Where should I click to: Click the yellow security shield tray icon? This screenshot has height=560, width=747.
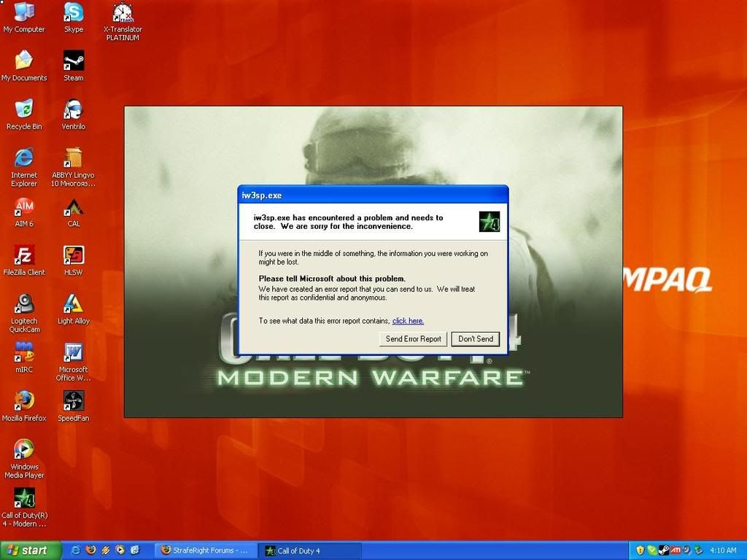(640, 551)
